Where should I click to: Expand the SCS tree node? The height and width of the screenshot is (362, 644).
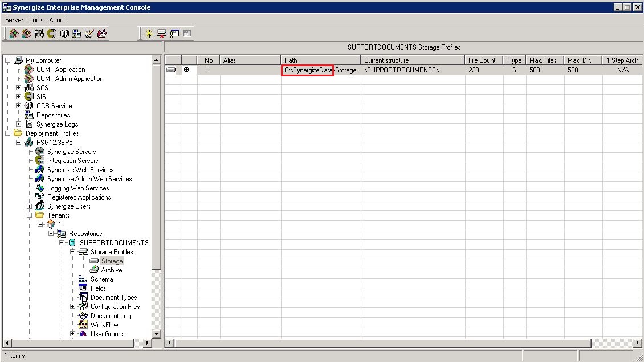coord(18,88)
